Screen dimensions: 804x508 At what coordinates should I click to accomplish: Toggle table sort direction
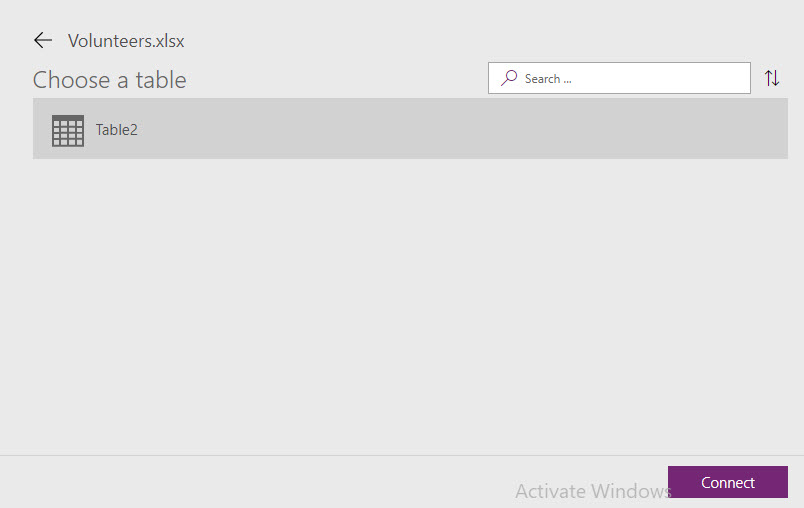click(772, 78)
